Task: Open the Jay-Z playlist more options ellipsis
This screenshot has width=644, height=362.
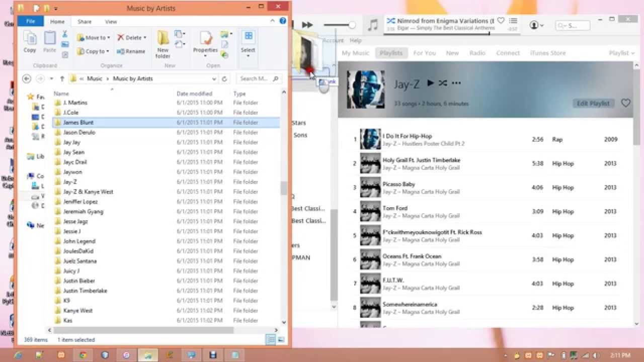Action: [456, 83]
